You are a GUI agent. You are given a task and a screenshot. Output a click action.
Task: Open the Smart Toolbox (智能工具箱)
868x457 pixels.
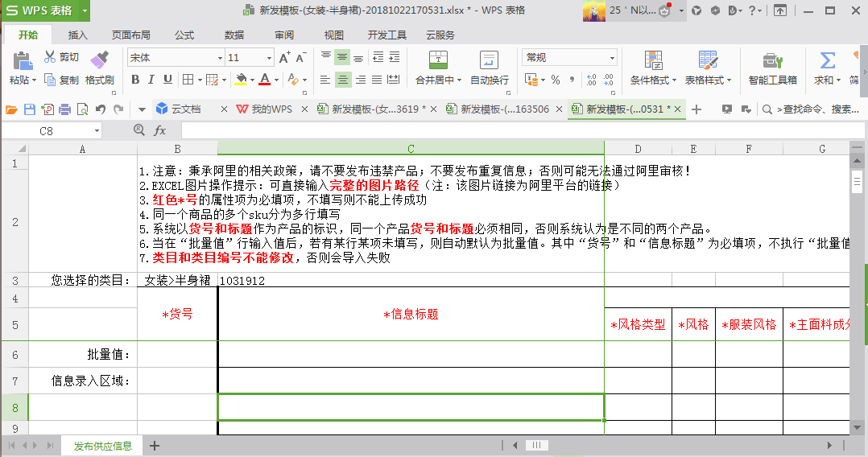pyautogui.click(x=772, y=68)
